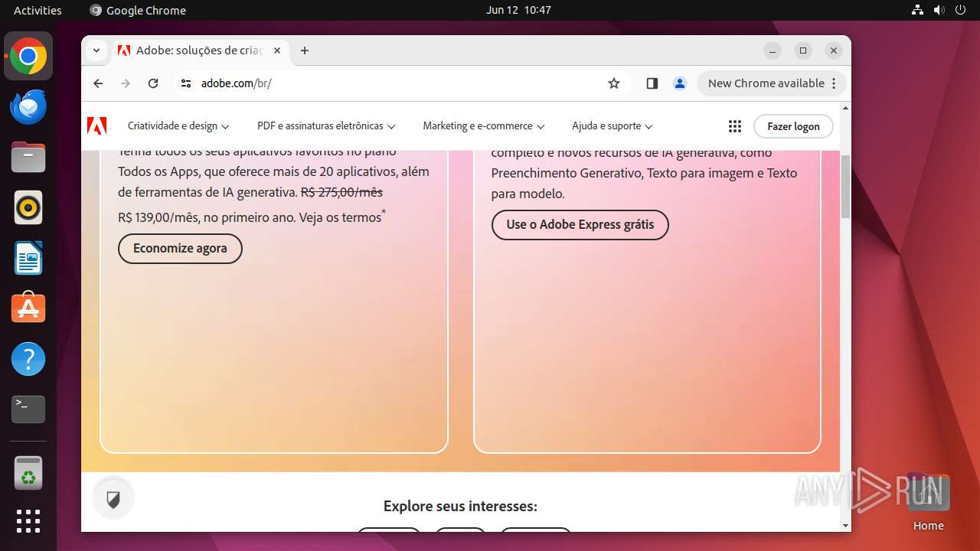Show Applications grid in dock
Image resolution: width=980 pixels, height=551 pixels.
click(x=28, y=521)
